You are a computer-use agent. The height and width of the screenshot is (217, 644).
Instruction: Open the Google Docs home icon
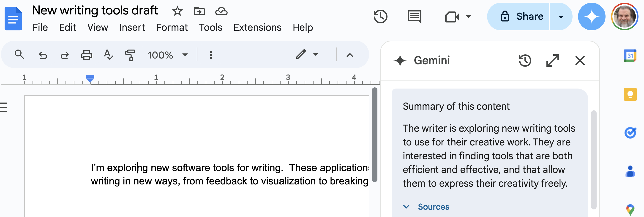(13, 19)
